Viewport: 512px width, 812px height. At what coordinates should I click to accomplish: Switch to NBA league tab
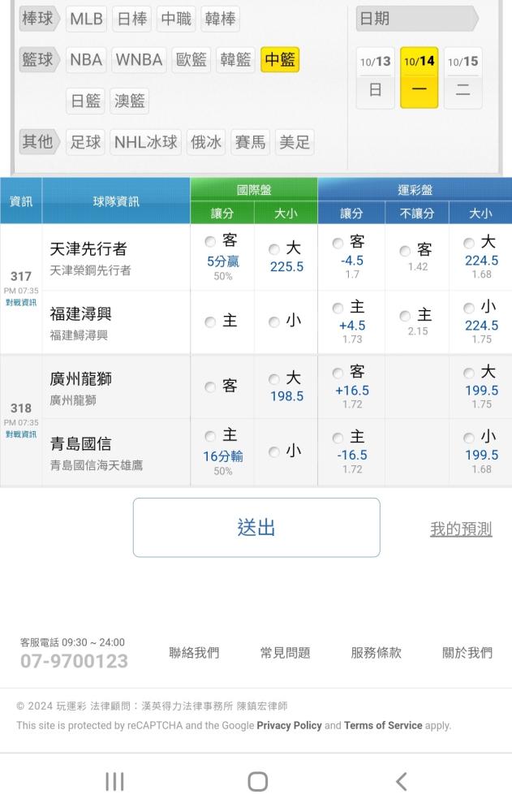pos(86,60)
